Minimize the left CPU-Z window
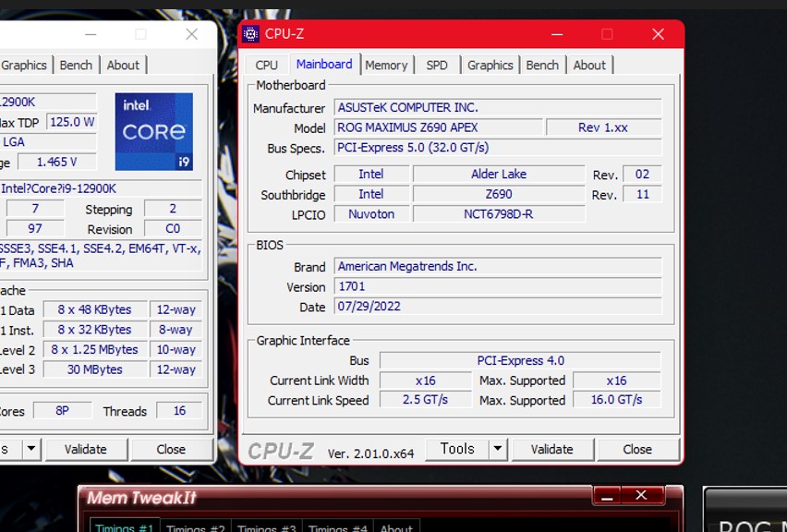787x532 pixels. [91, 34]
